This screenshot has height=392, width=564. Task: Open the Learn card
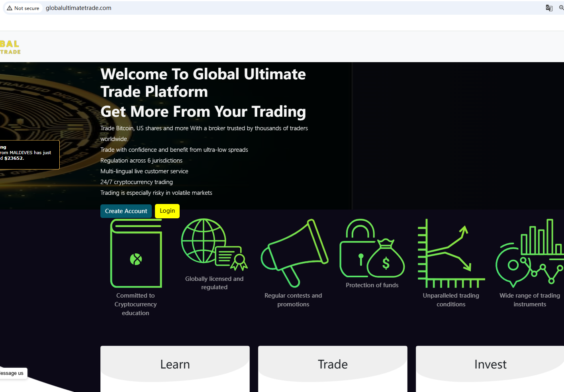(x=175, y=364)
